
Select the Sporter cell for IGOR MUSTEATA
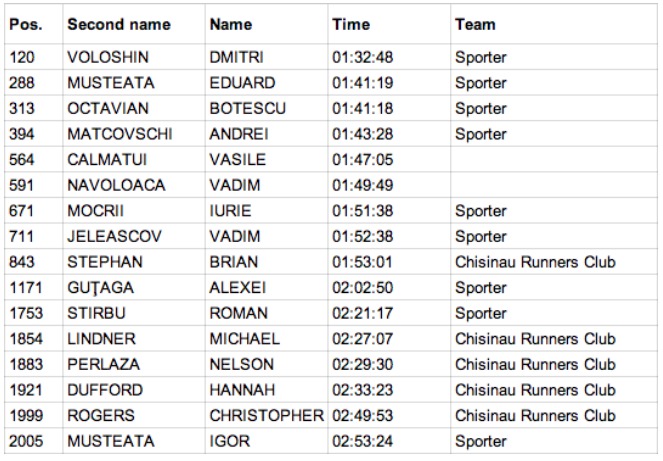click(x=554, y=441)
